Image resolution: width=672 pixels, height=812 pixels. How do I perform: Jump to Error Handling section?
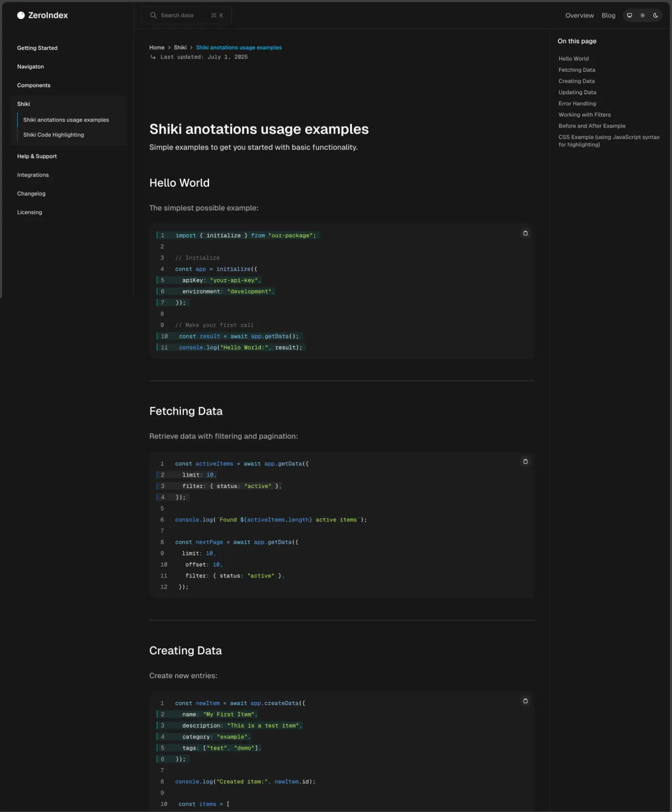(577, 104)
